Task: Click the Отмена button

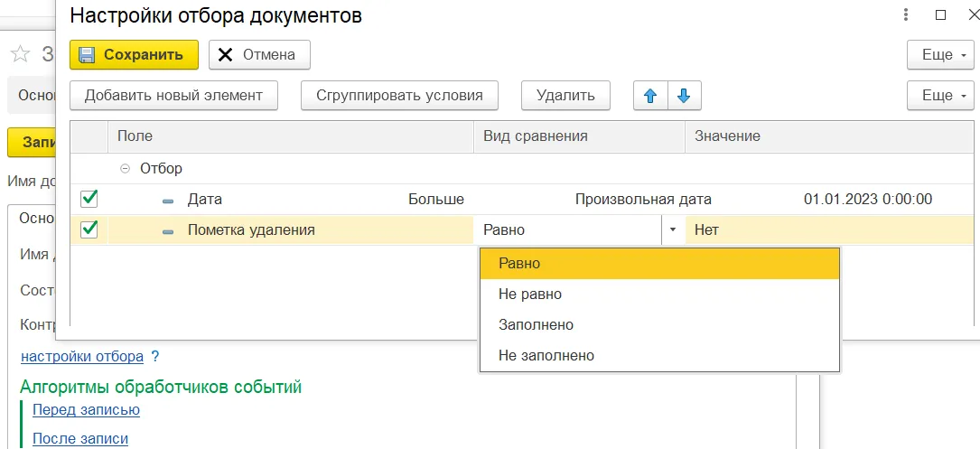Action: point(259,55)
